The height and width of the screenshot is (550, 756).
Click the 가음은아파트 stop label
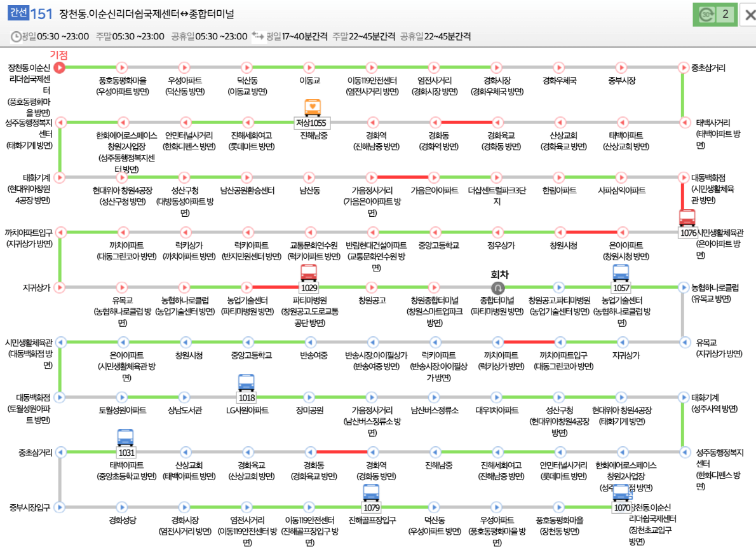[x=435, y=191]
